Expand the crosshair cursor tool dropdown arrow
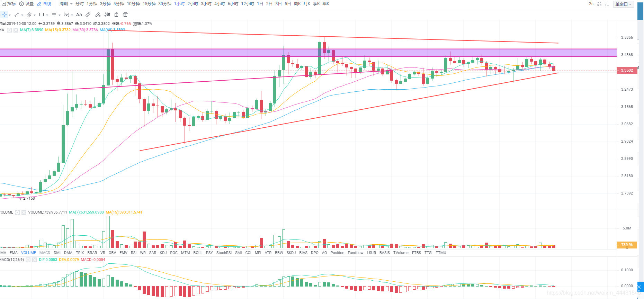644x299 pixels. (x=10, y=15)
